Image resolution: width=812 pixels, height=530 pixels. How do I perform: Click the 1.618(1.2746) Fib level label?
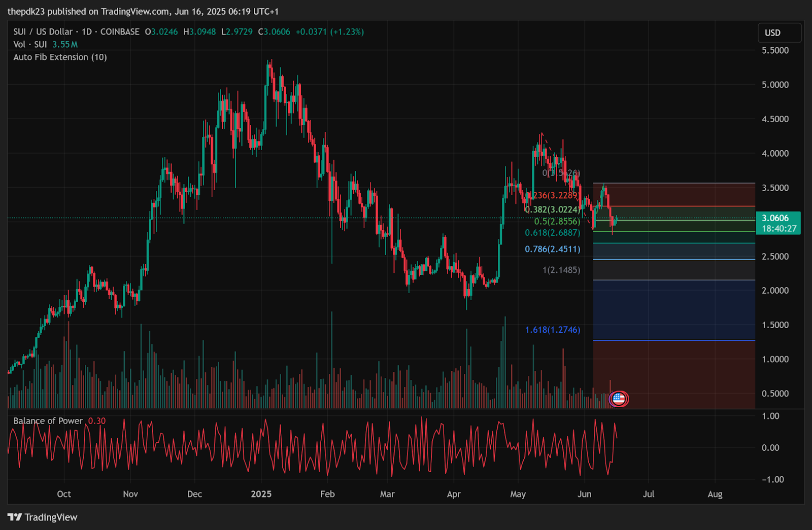tap(553, 330)
